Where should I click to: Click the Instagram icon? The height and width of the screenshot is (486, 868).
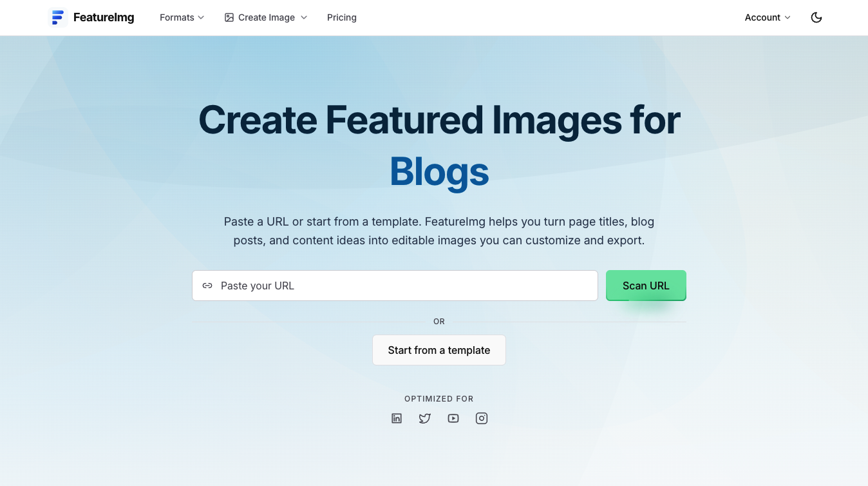[x=482, y=418]
